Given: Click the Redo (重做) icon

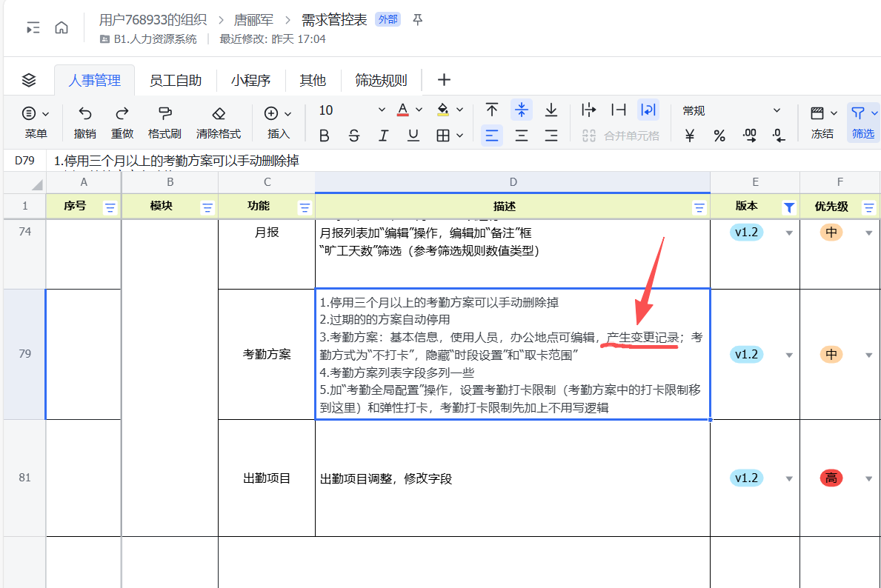Looking at the screenshot, I should click(x=122, y=113).
